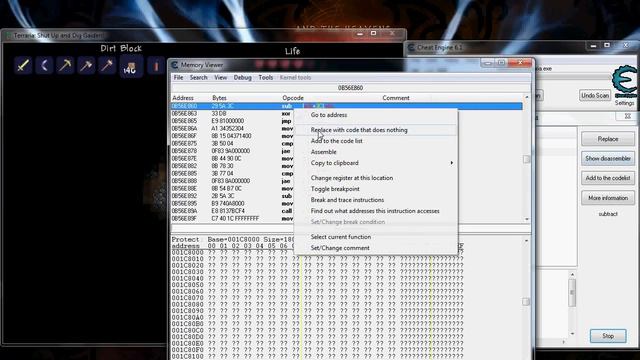The width and height of the screenshot is (640, 360).
Task: Open the File menu in Memory Viewer
Action: coord(178,78)
